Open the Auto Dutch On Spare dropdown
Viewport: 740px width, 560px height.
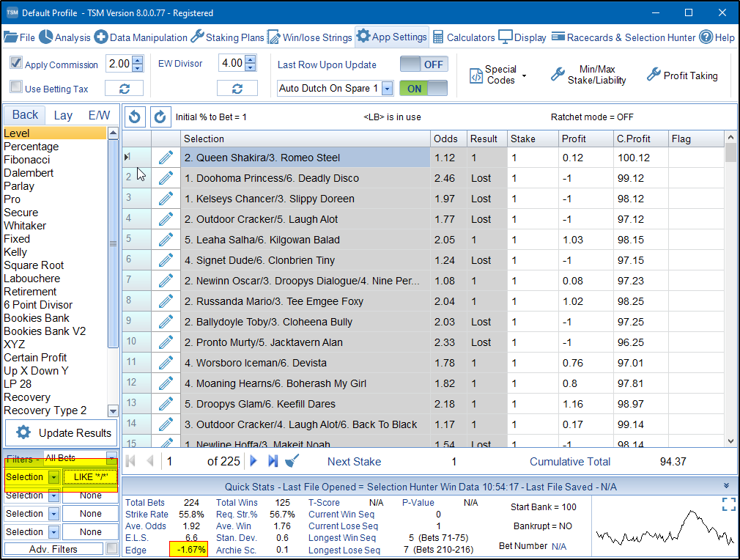(387, 89)
